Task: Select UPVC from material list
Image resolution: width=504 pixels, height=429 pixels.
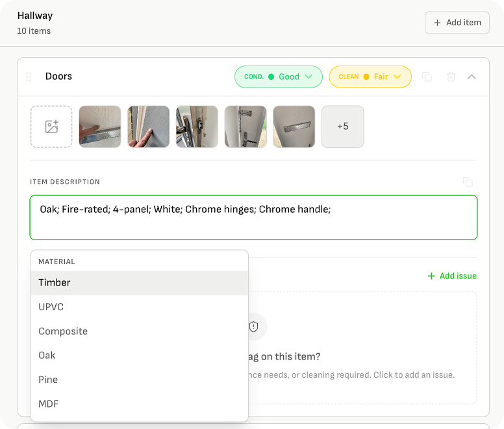Action: 140,307
